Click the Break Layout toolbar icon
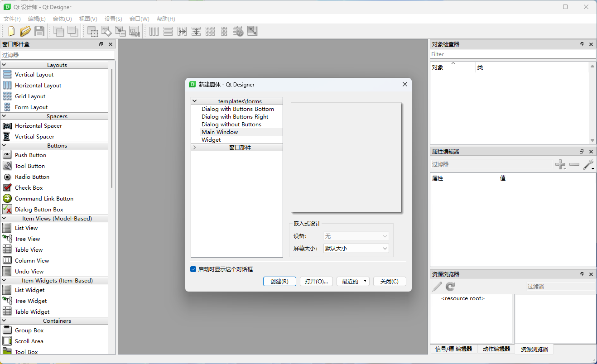This screenshot has width=597, height=364. tap(238, 31)
